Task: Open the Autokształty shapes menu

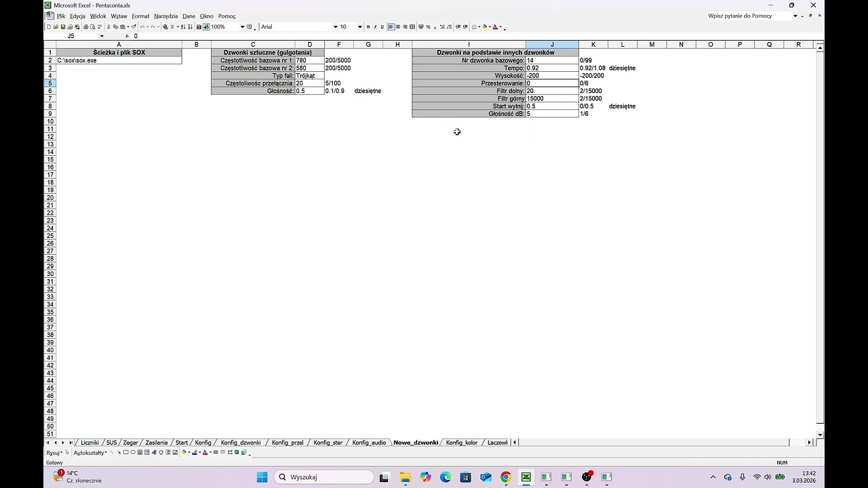Action: (x=90, y=452)
